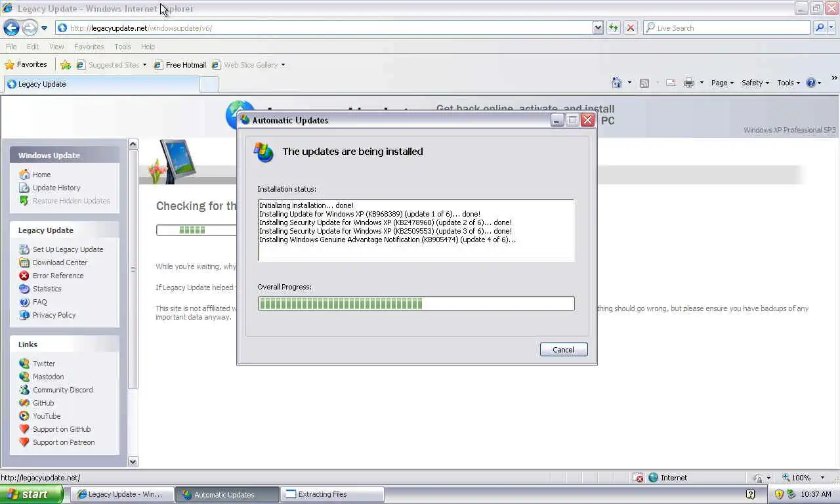Switch to Legacy Update taskbar button

[122, 494]
